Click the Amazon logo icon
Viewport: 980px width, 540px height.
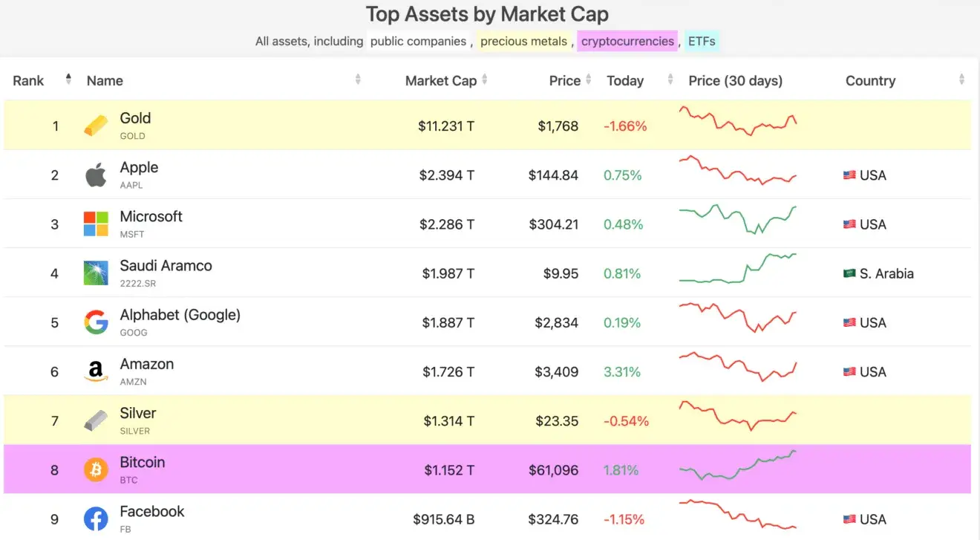click(x=96, y=371)
